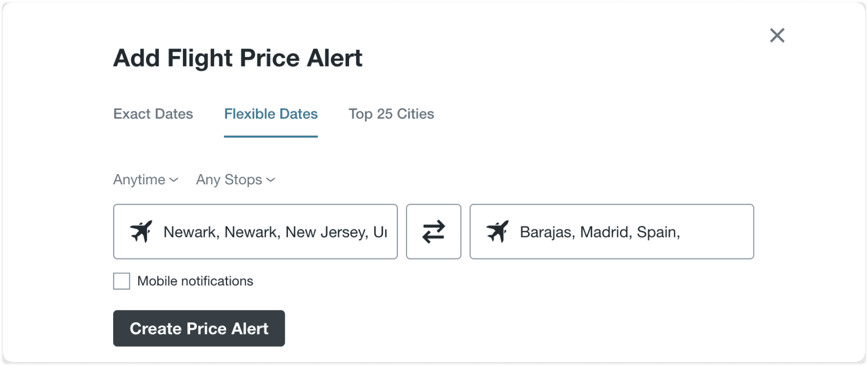Click the New Jersey text in the origin box

pyautogui.click(x=327, y=232)
